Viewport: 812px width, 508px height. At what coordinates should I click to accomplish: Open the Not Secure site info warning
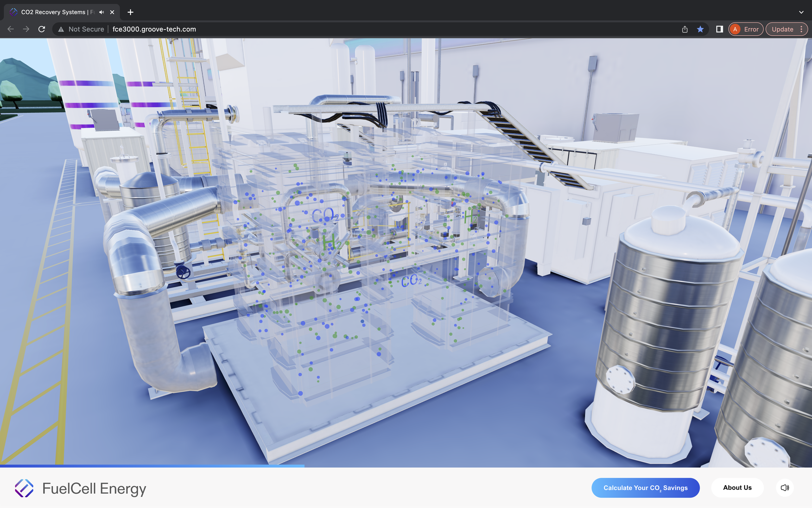click(81, 29)
